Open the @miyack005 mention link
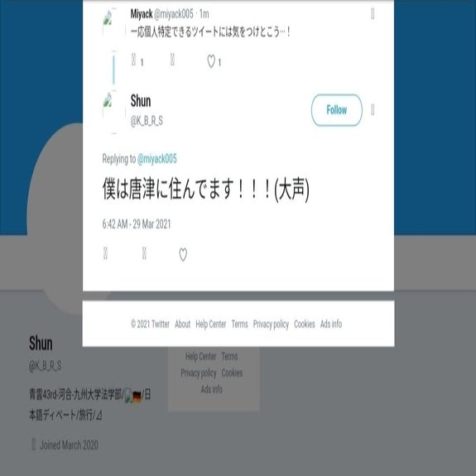The image size is (476, 476). pos(157,159)
